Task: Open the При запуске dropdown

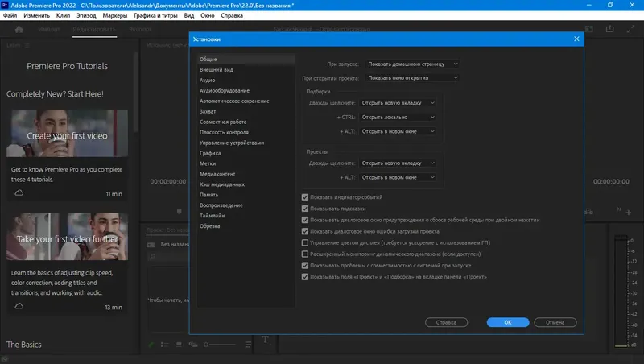Action: coord(412,64)
